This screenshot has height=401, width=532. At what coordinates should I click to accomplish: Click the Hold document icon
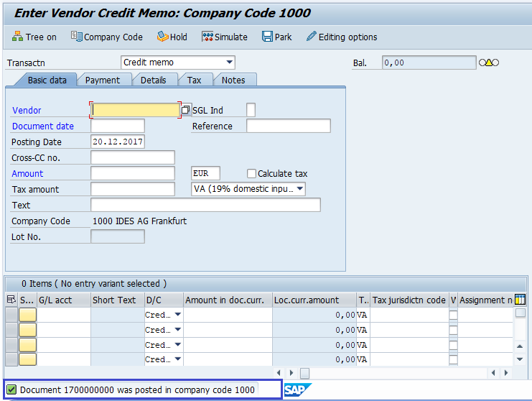click(x=162, y=37)
